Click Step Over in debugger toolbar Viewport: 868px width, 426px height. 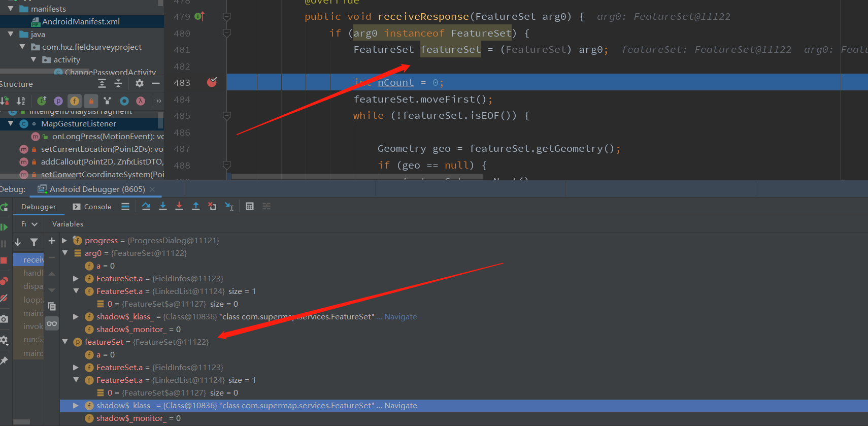coord(146,206)
